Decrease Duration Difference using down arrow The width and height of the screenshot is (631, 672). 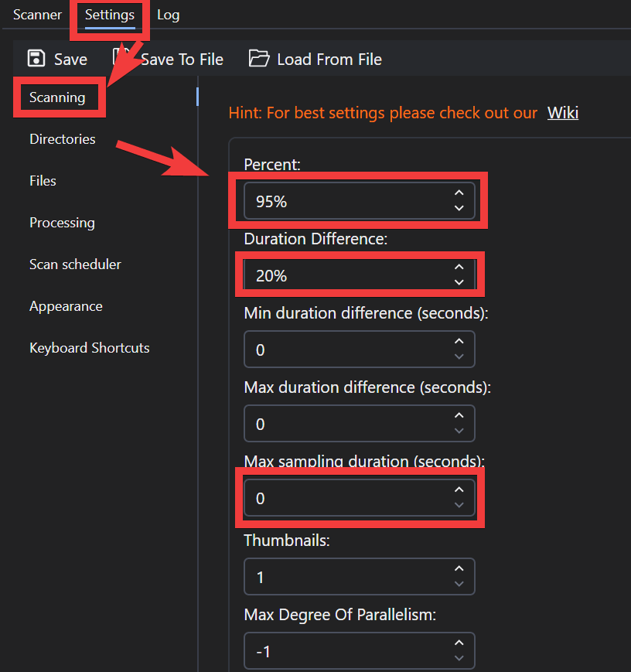tap(459, 282)
